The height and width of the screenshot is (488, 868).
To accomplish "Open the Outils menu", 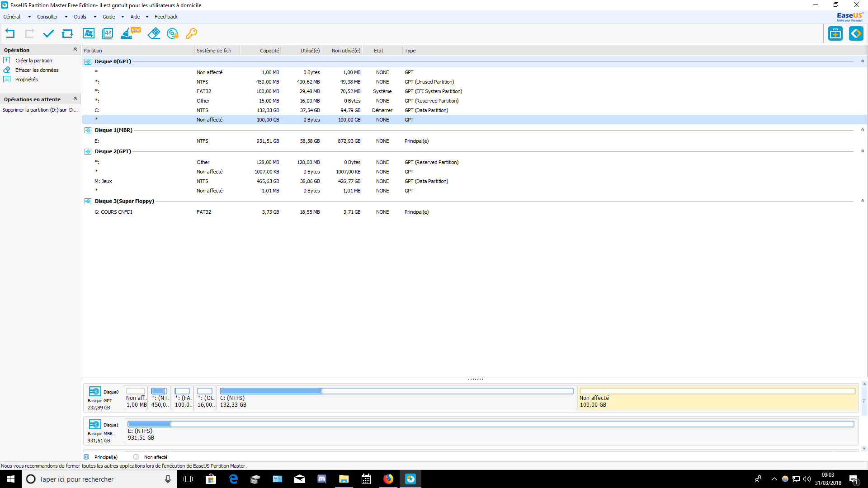I will coord(80,17).
